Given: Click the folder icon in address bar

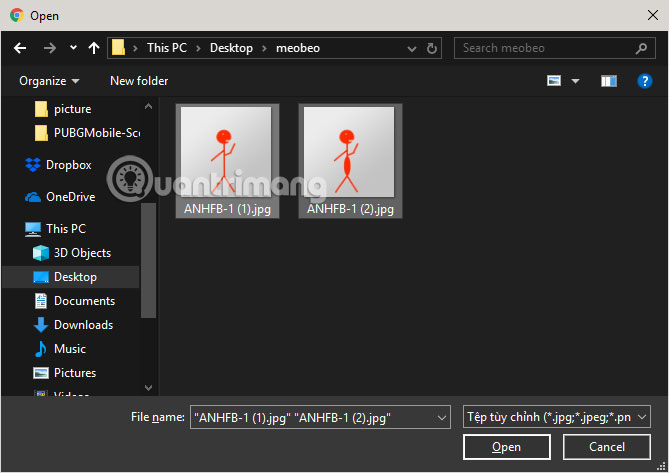Looking at the screenshot, I should (118, 48).
